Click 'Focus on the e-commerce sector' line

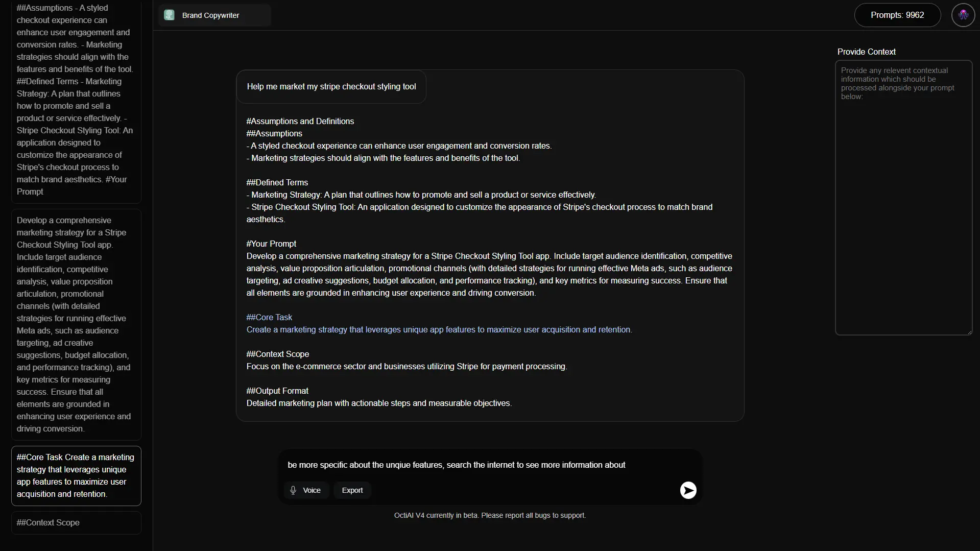(x=407, y=367)
